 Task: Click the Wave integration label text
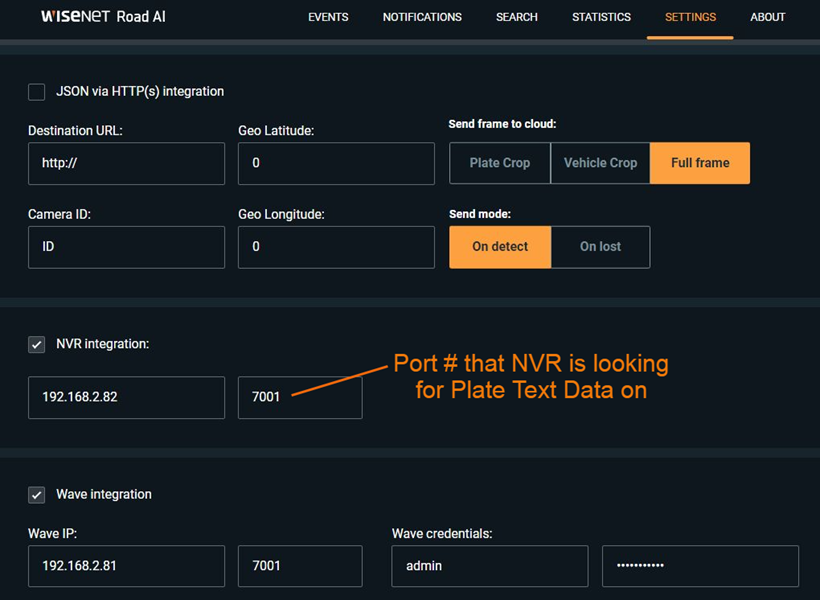(104, 494)
